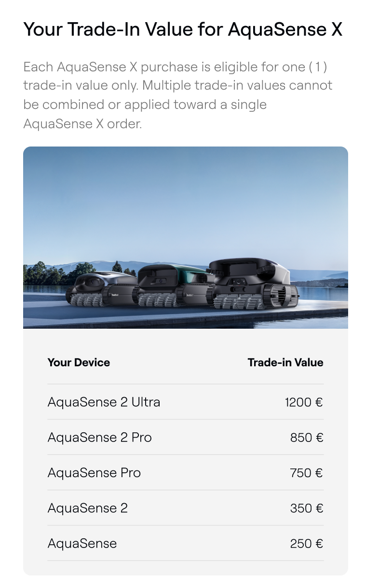Select the plain AquaSense device name
The image size is (379, 588).
(x=82, y=544)
